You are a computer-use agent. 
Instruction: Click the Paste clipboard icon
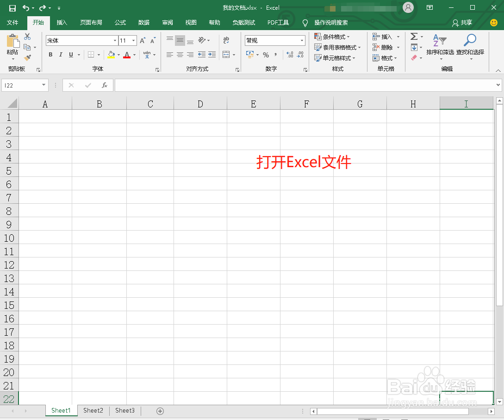coord(13,42)
